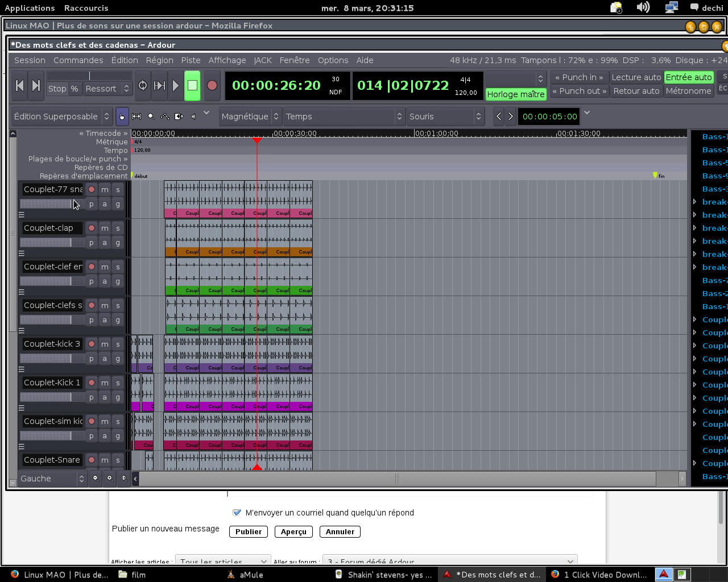This screenshot has width=728, height=582.
Task: Select the range selection tool
Action: click(x=136, y=117)
